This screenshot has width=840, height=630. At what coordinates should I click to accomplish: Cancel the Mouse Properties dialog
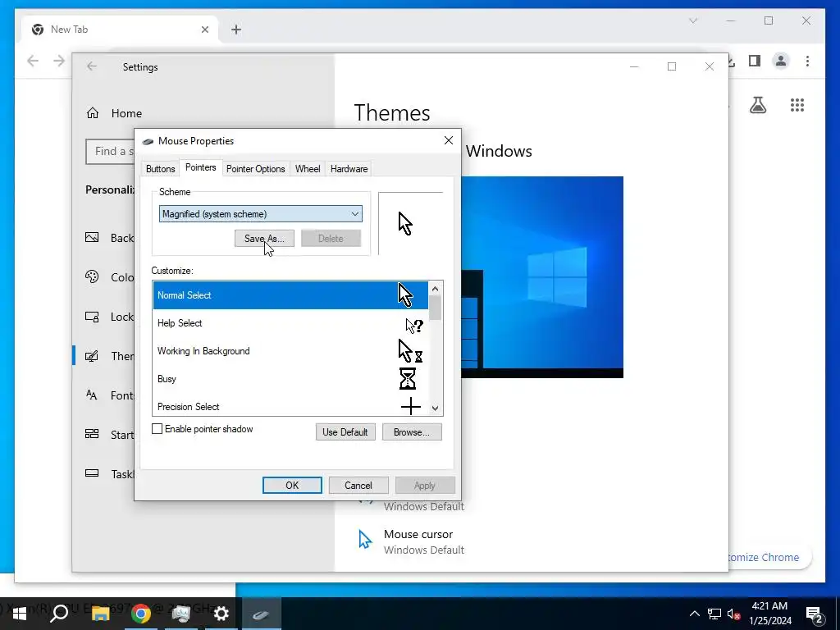coord(358,486)
